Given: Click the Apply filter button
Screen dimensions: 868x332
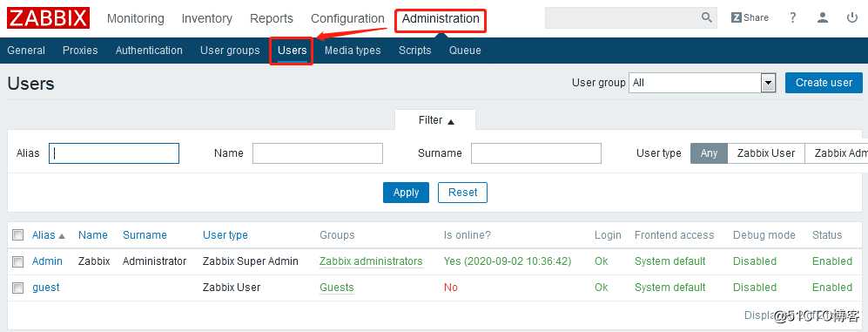Looking at the screenshot, I should click(406, 193).
